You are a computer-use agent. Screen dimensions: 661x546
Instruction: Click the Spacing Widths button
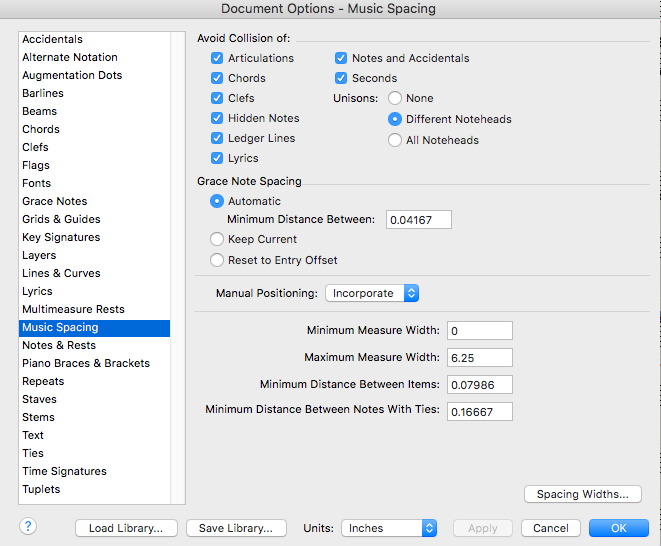click(x=582, y=494)
